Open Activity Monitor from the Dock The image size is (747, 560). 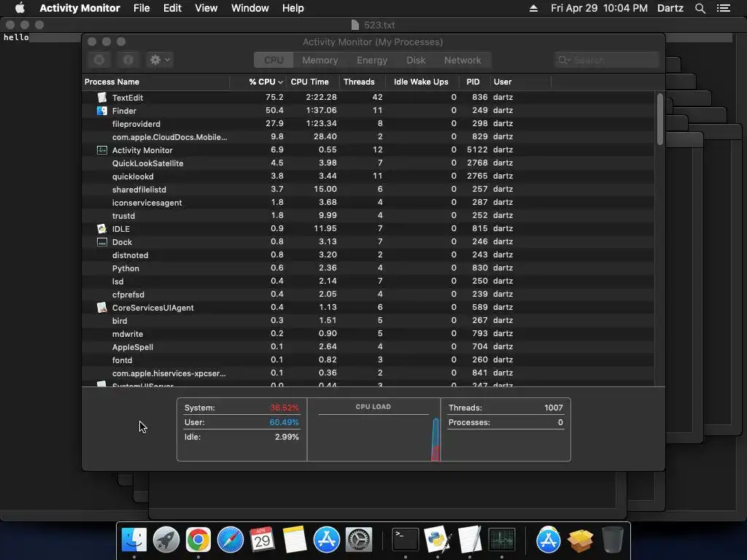[x=502, y=540]
